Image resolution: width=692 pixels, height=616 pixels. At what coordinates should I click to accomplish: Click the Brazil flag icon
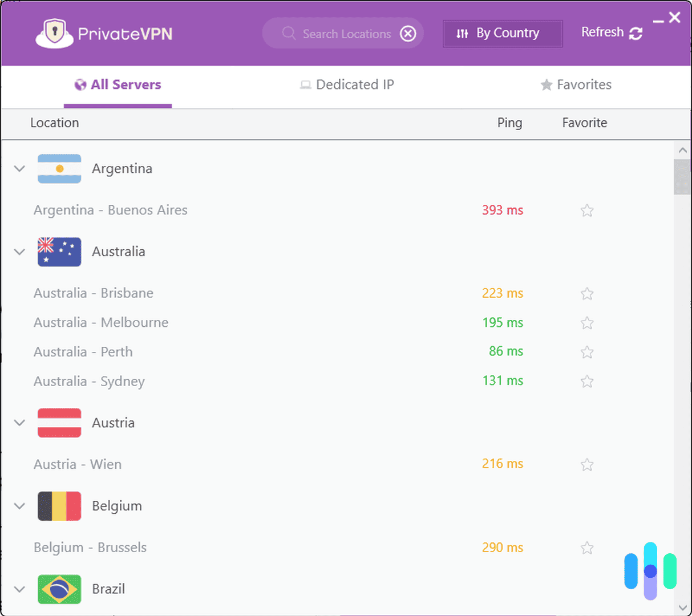[59, 589]
